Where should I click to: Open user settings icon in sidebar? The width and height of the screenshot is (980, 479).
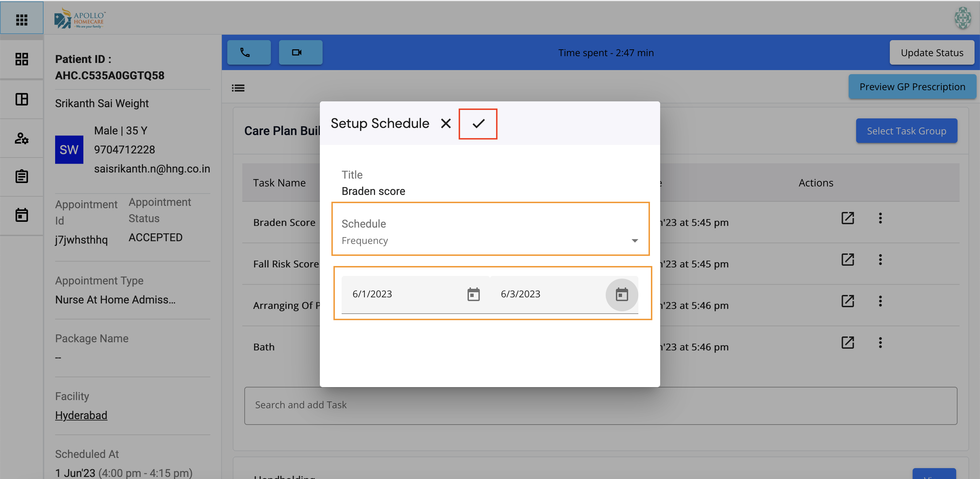click(x=22, y=138)
